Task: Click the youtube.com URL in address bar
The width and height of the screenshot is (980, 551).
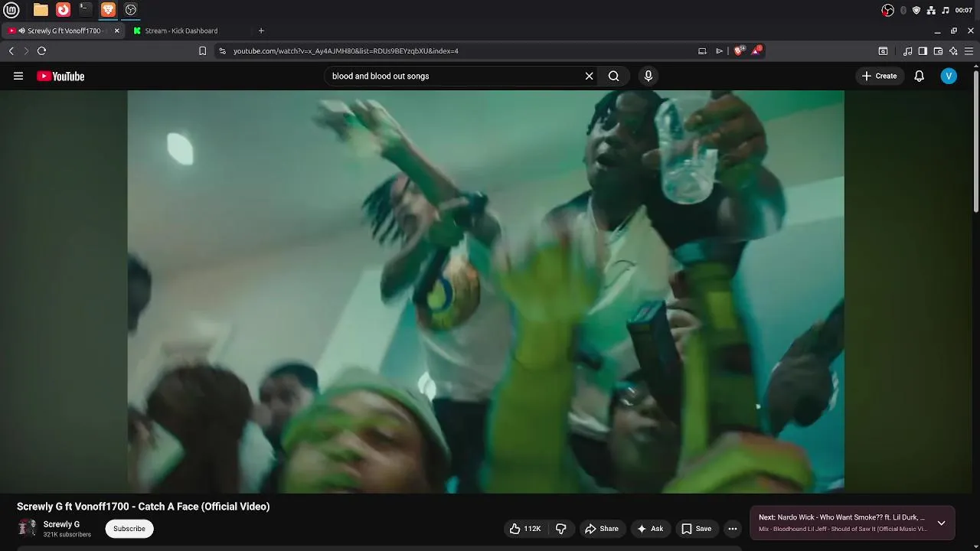Action: pyautogui.click(x=345, y=51)
